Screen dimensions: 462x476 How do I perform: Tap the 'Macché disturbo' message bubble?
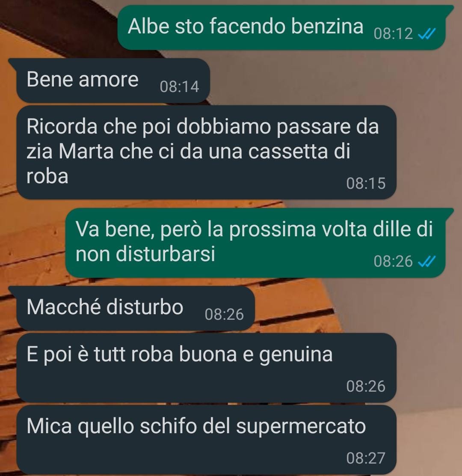(x=132, y=309)
